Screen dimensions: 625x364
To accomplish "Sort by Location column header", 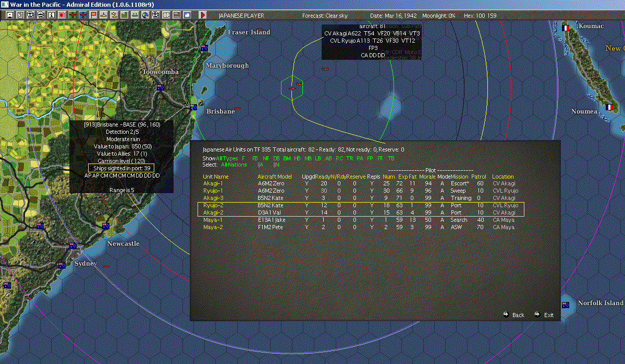I will 503,177.
